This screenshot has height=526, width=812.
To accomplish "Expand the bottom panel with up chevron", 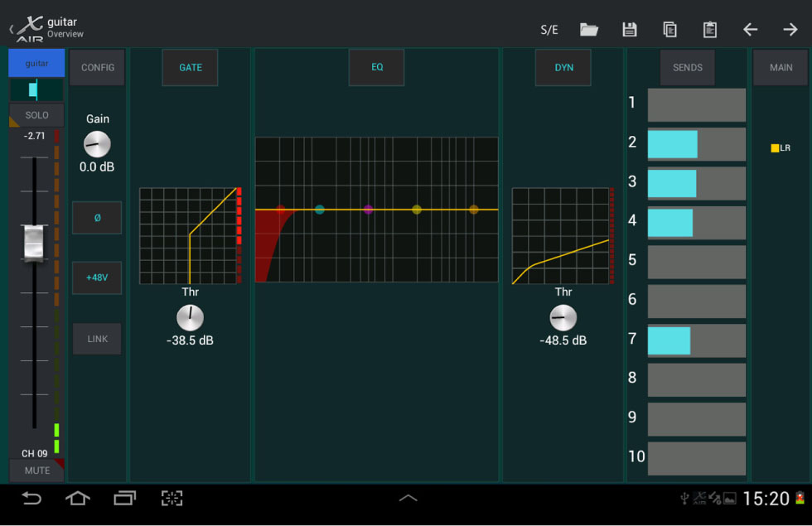I will [x=408, y=498].
